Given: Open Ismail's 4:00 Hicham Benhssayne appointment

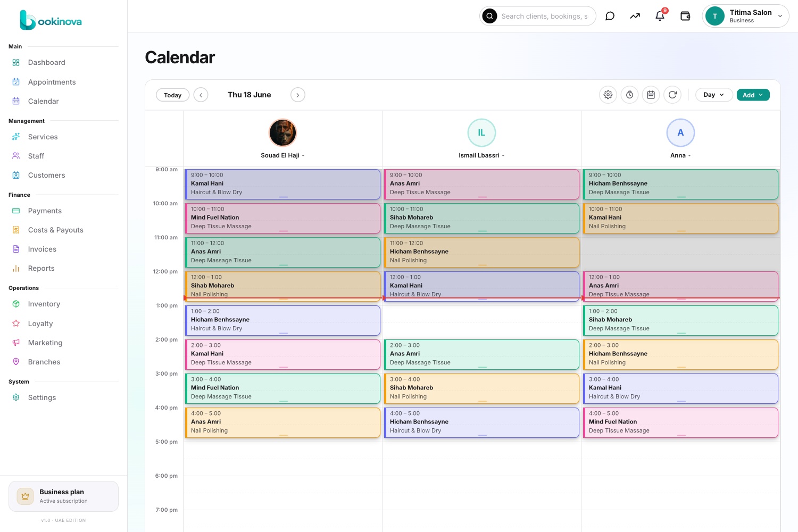Looking at the screenshot, I should 481,422.
